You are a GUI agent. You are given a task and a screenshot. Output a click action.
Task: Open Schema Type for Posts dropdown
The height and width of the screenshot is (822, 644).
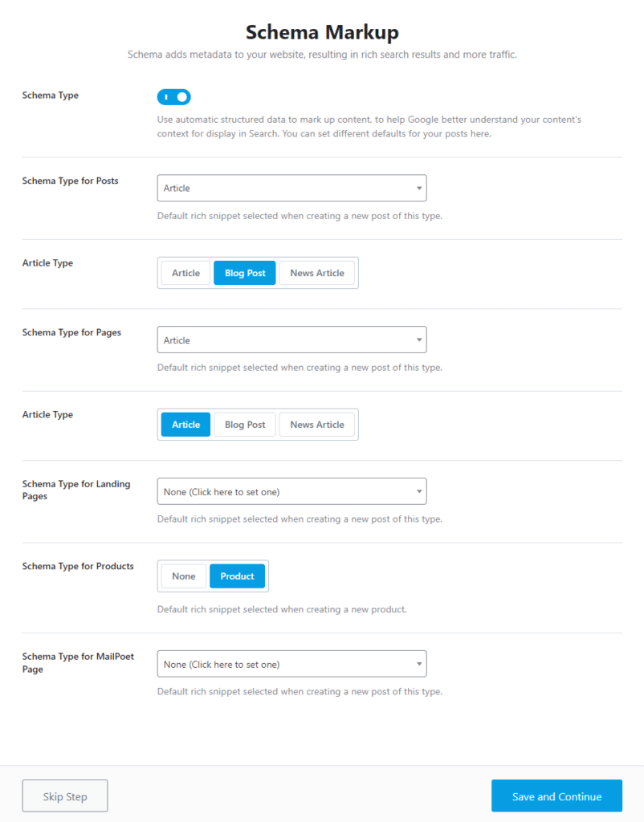point(291,188)
